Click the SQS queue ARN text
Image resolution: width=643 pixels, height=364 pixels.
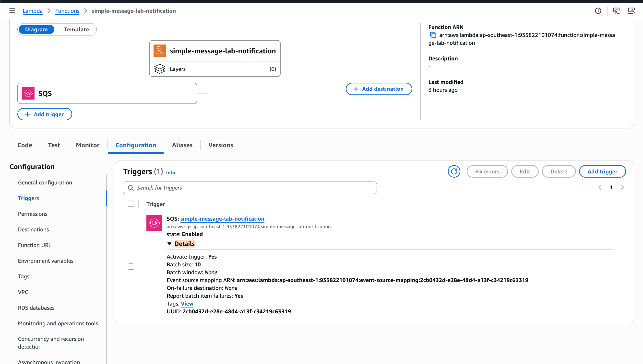tap(249, 227)
